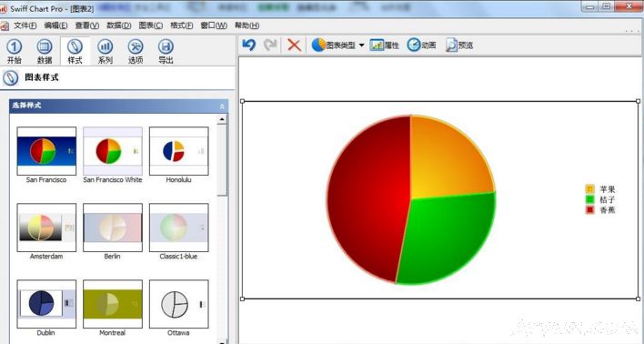Image resolution: width=644 pixels, height=344 pixels.
Task: Open the 图表(C) menu
Action: coord(151,25)
